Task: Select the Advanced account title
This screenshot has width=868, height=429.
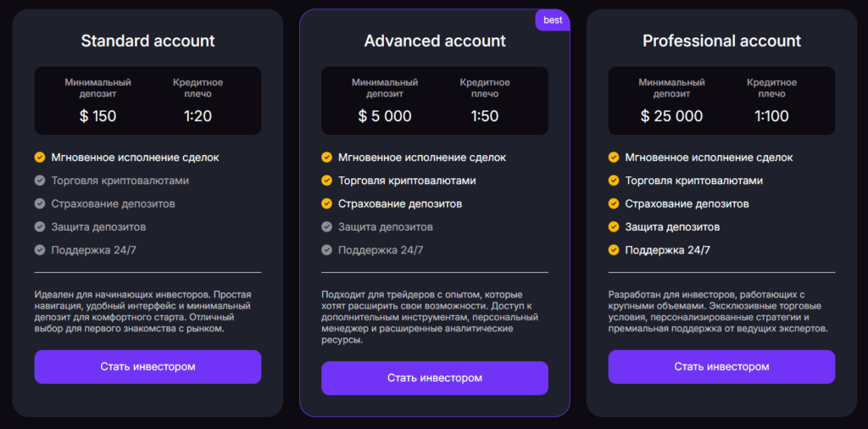Action: tap(435, 41)
